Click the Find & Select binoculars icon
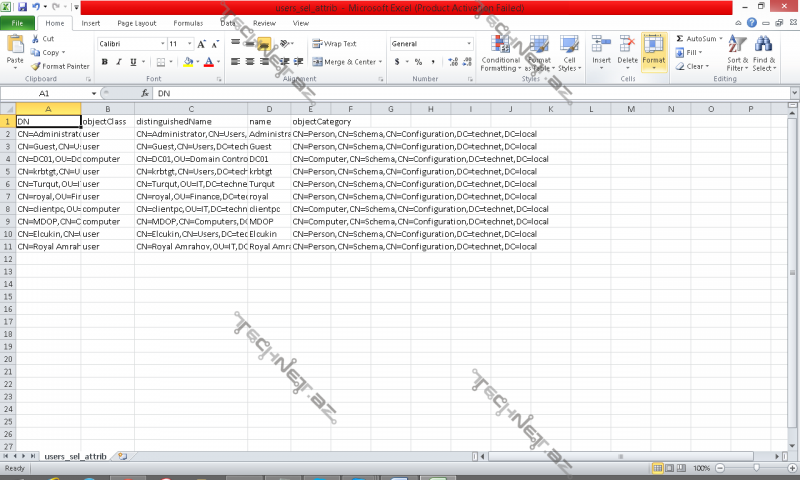Image resolution: width=800 pixels, height=480 pixels. (x=763, y=45)
